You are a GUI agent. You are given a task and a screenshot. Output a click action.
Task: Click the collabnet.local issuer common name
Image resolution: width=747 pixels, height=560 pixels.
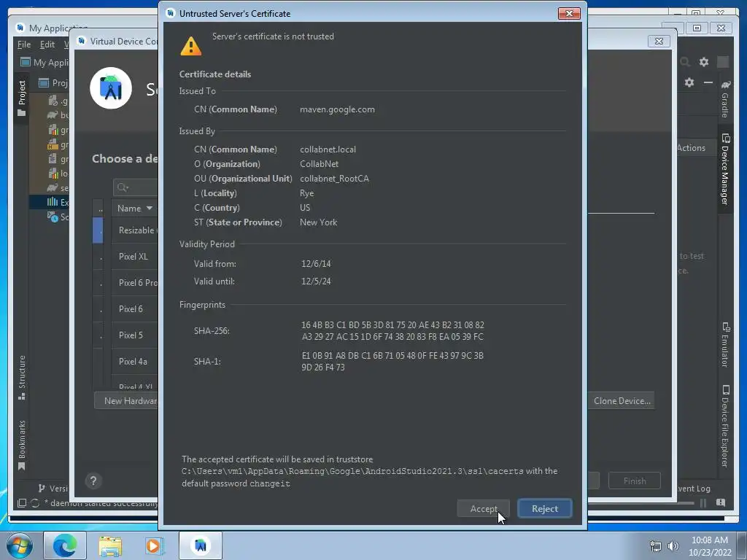[x=328, y=149]
